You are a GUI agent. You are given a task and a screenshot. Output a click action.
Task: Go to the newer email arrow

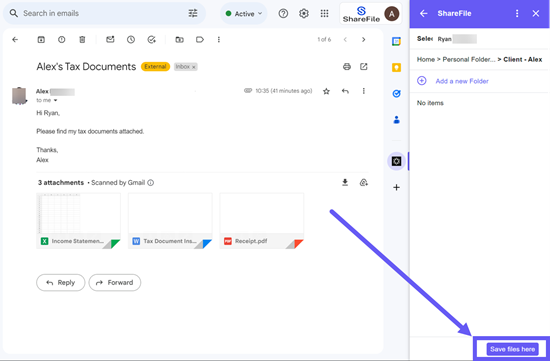[345, 40]
